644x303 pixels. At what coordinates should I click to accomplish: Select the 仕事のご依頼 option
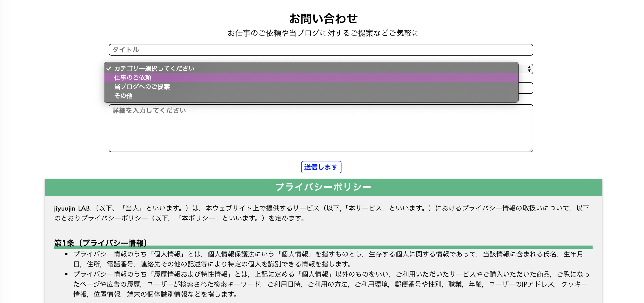133,78
